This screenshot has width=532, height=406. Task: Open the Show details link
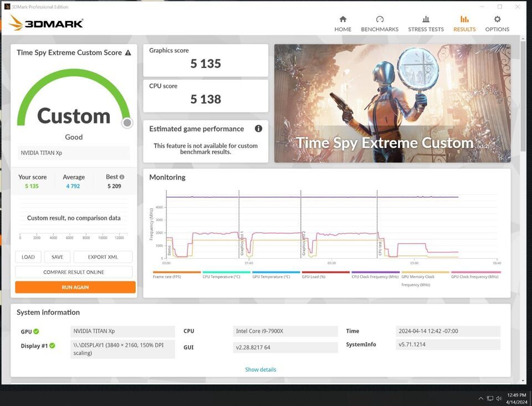coord(260,369)
